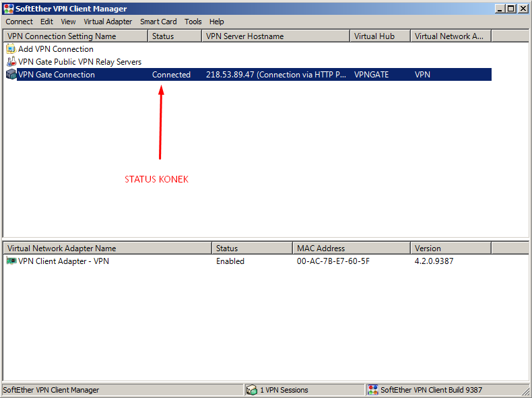Click the VPNGATE virtual hub cell

pyautogui.click(x=372, y=75)
